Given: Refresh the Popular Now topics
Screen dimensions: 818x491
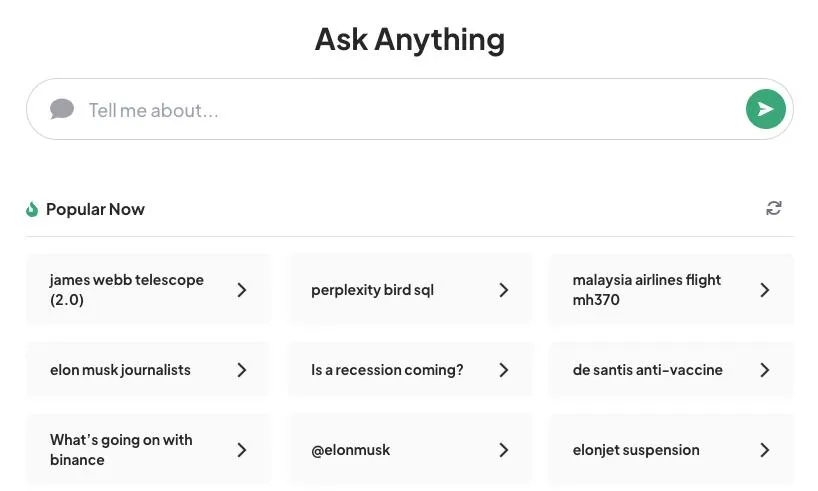Looking at the screenshot, I should tap(773, 208).
